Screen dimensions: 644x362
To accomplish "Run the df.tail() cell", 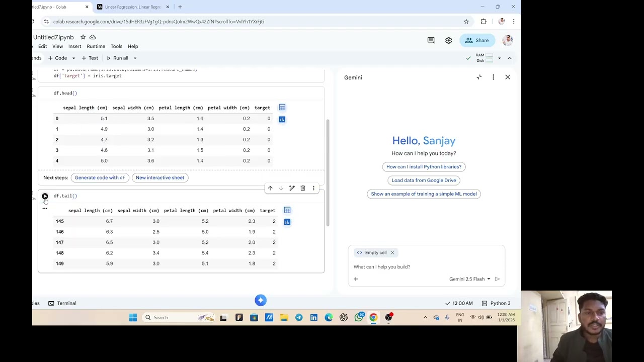I will (45, 196).
